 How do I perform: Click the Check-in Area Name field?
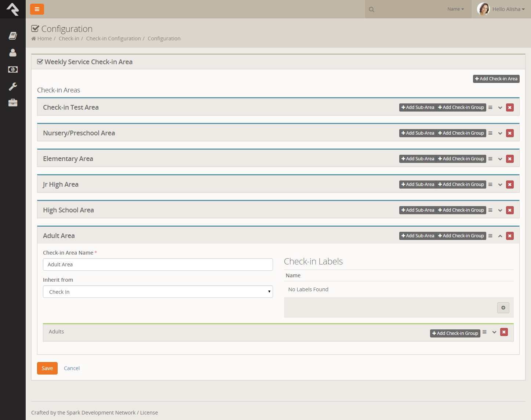158,264
